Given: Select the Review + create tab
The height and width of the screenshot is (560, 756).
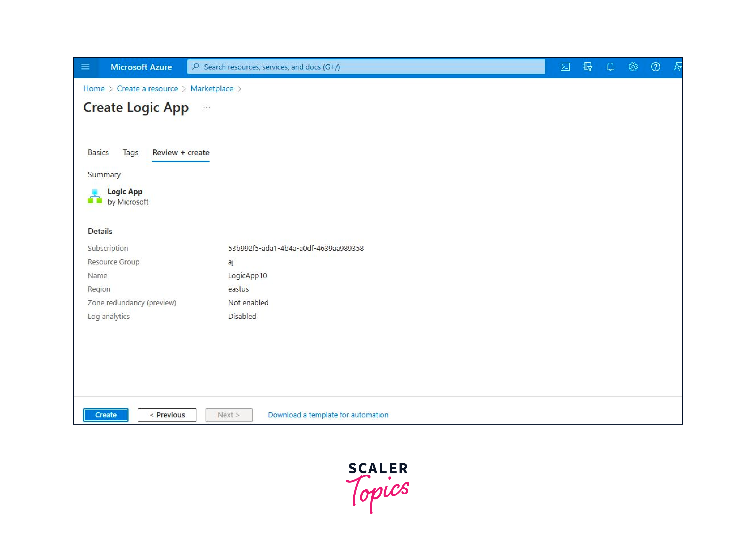Looking at the screenshot, I should pos(181,153).
